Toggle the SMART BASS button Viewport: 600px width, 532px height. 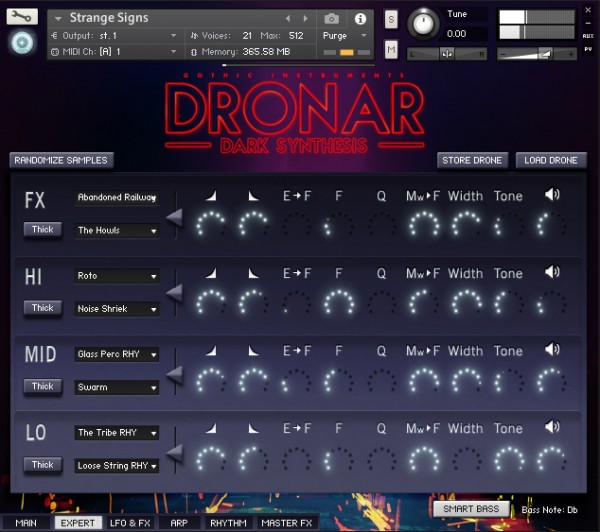[471, 509]
